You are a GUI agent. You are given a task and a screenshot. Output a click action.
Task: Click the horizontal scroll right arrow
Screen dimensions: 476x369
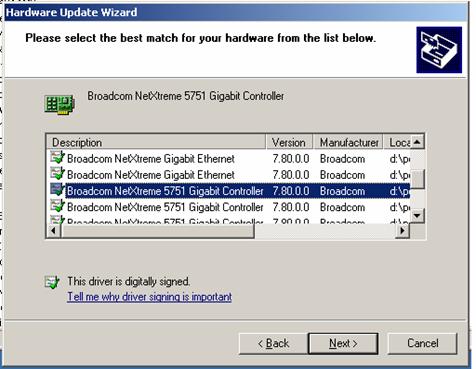pos(403,230)
